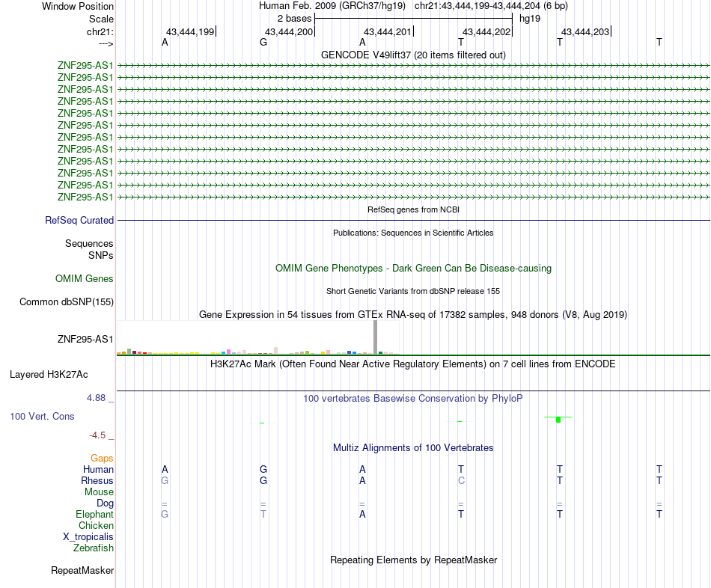This screenshot has width=711, height=588.
Task: Click the faded G base in the Elephant row
Action: [x=165, y=514]
